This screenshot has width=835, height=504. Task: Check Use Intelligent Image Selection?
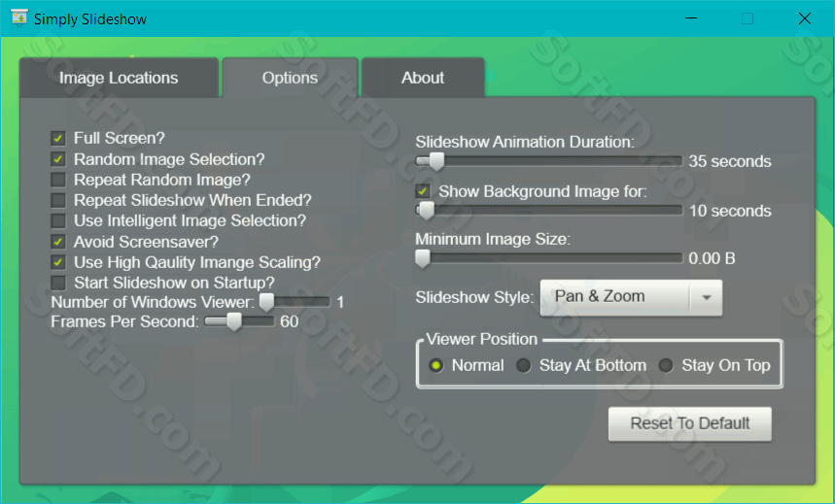tap(58, 220)
